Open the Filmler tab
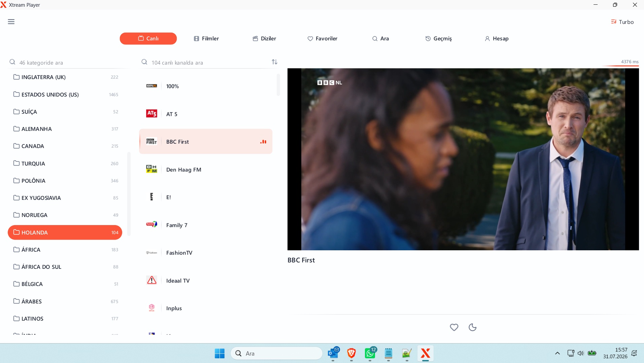The height and width of the screenshot is (363, 644). click(x=206, y=39)
